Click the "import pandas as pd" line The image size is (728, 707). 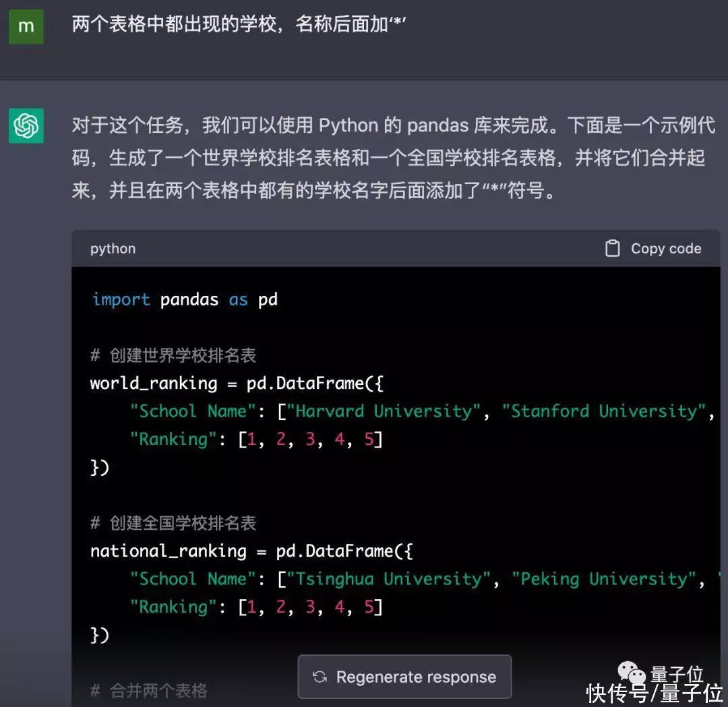pyautogui.click(x=184, y=299)
